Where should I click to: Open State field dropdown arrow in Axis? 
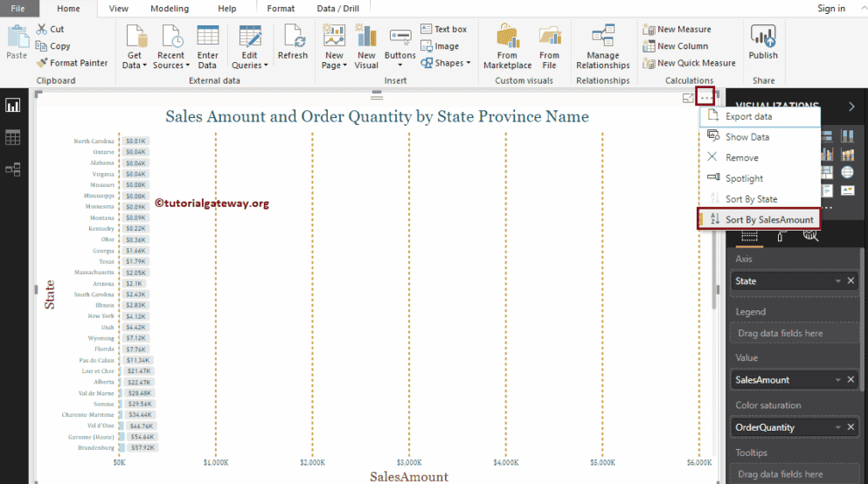click(x=837, y=281)
